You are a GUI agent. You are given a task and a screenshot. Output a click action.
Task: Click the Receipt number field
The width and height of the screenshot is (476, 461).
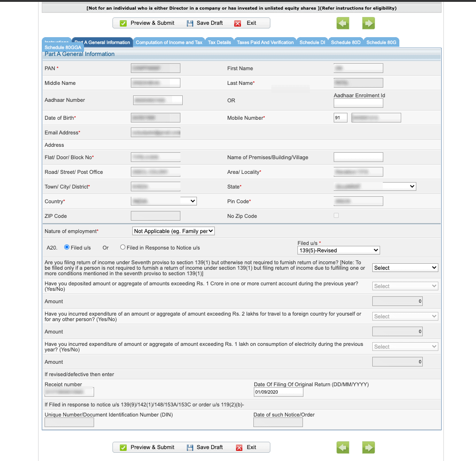tap(69, 392)
